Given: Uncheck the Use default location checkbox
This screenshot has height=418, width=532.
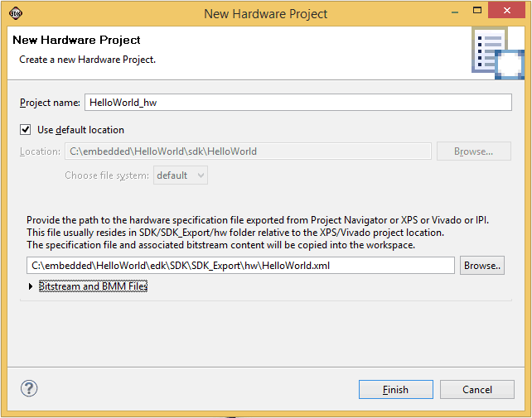Looking at the screenshot, I should click(x=26, y=130).
